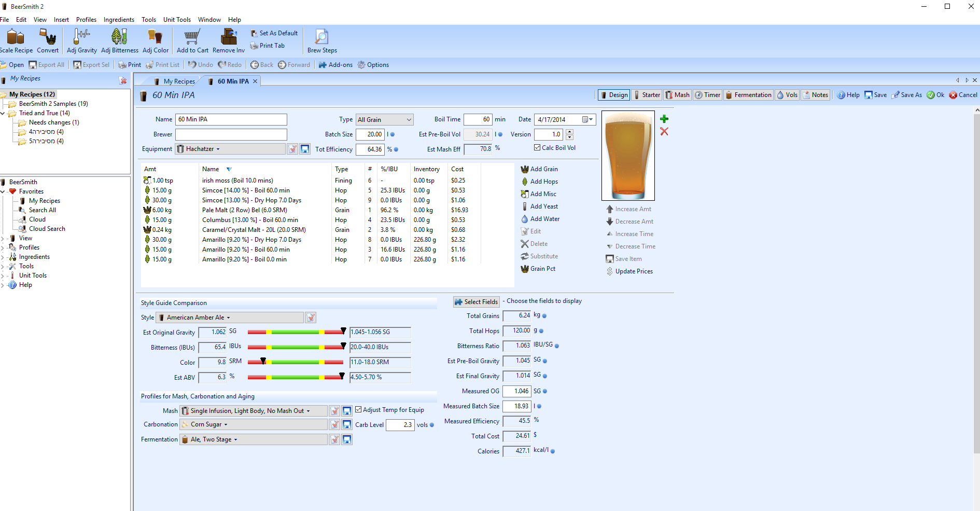Open the Equipment Hachatzer dropdown
980x511 pixels.
[230, 149]
